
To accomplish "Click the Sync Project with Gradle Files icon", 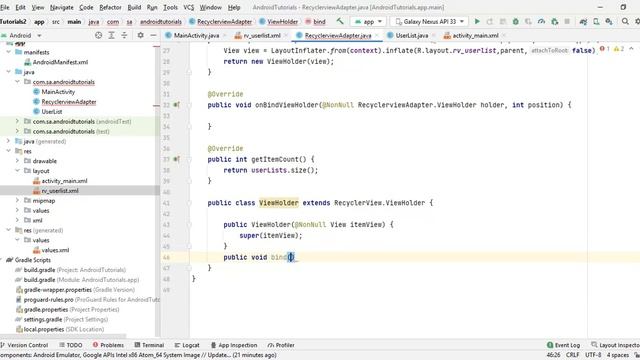I will point(583,21).
